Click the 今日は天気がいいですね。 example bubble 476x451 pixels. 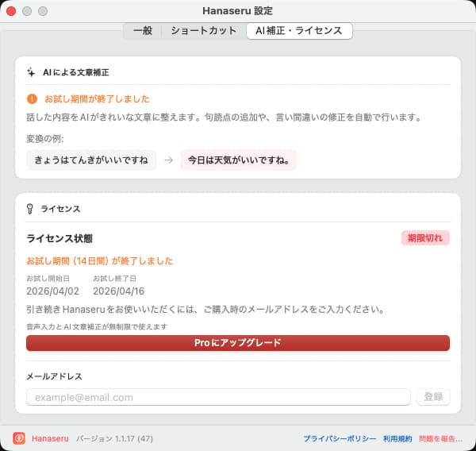(x=239, y=160)
